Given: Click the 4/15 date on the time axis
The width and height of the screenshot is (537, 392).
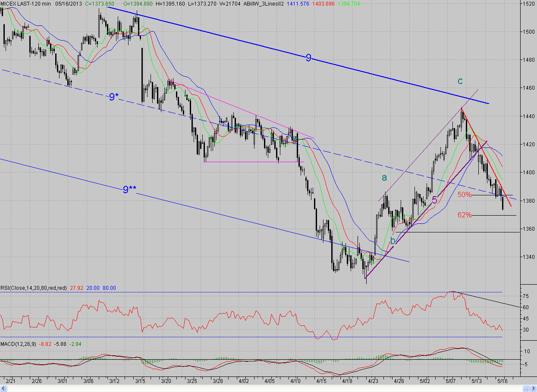Looking at the screenshot, I should [x=321, y=381].
